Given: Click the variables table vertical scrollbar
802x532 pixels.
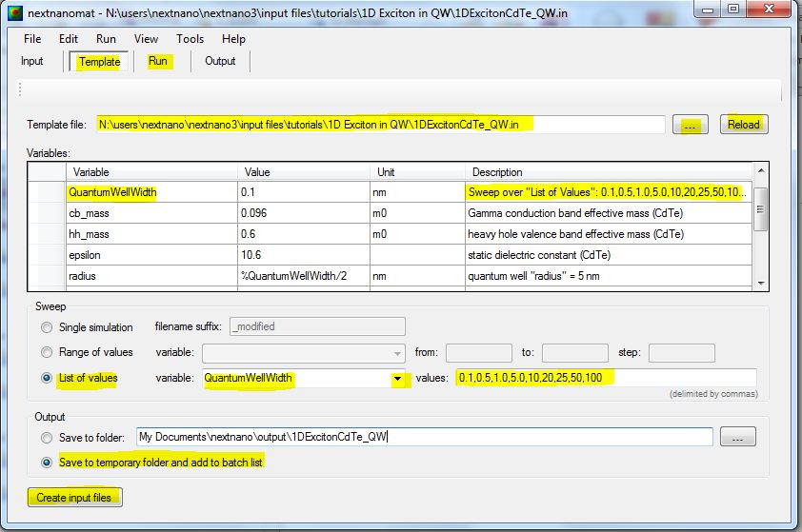Looking at the screenshot, I should pos(760,209).
